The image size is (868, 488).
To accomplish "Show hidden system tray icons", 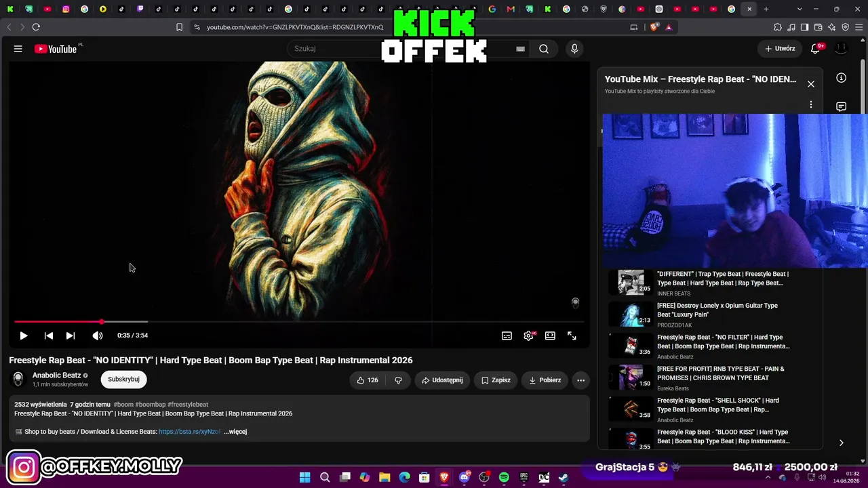I will (x=769, y=477).
